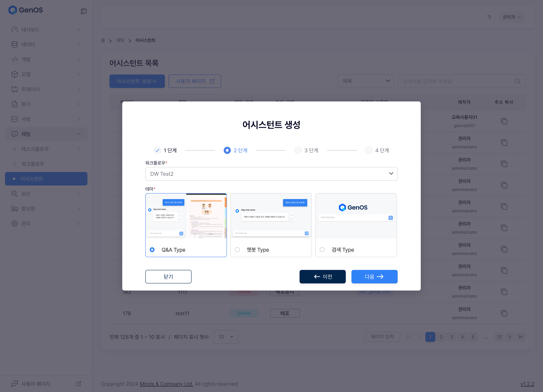Select the 검색 Type radio button

click(x=322, y=249)
